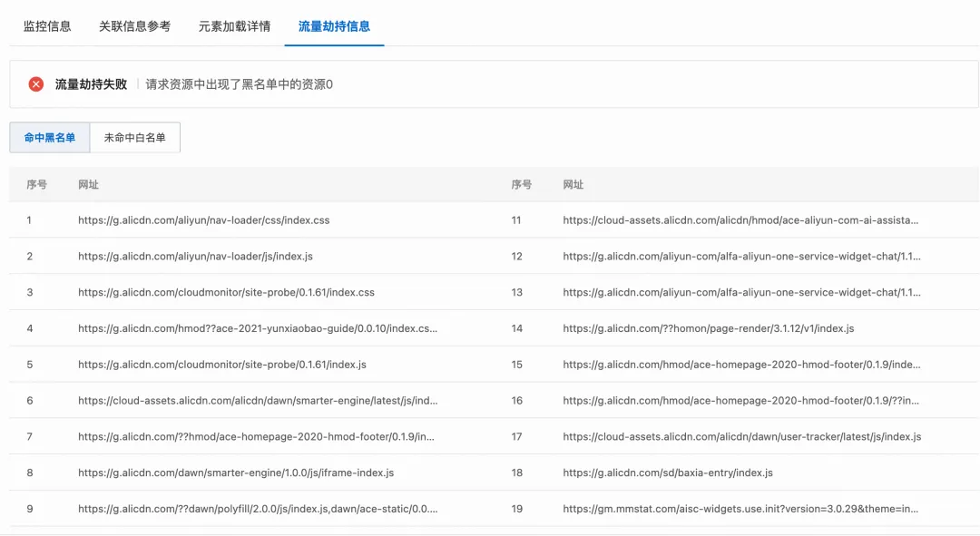Image resolution: width=980 pixels, height=536 pixels.
Task: Click the hmod-footer URL in row 15
Action: click(x=742, y=365)
